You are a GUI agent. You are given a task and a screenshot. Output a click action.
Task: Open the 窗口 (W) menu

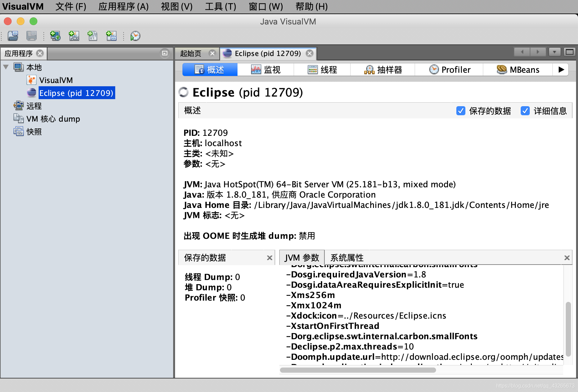click(x=266, y=6)
